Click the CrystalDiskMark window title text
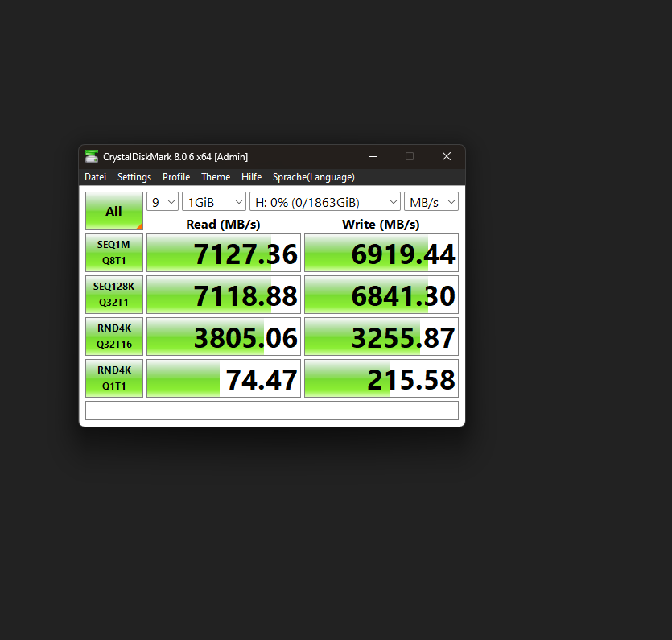The image size is (672, 640). (175, 157)
